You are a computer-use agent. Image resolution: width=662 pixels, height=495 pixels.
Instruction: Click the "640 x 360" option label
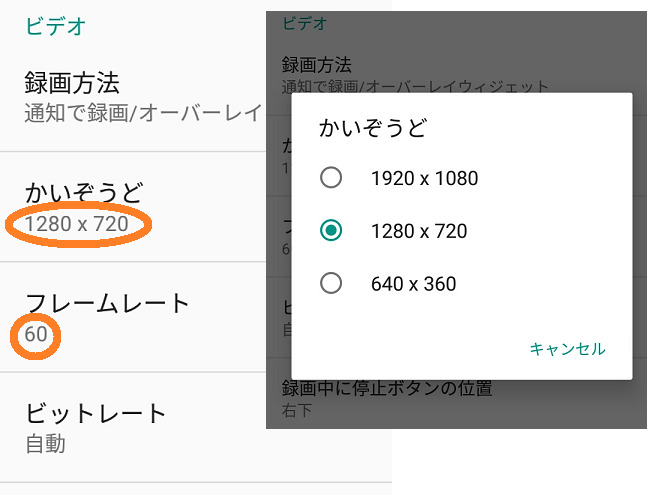pyautogui.click(x=413, y=284)
